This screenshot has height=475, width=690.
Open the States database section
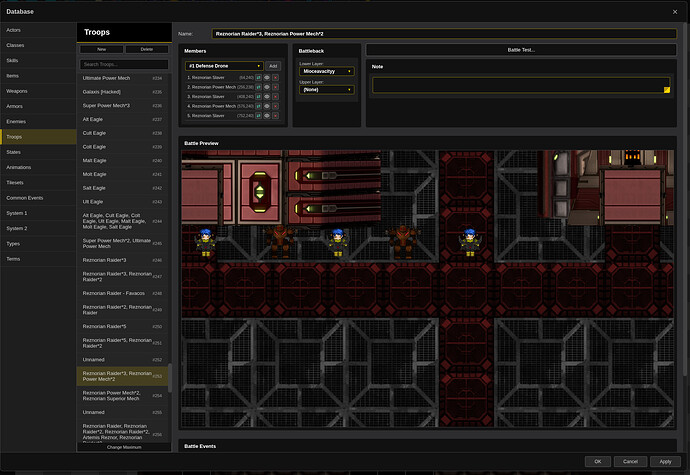(38, 152)
